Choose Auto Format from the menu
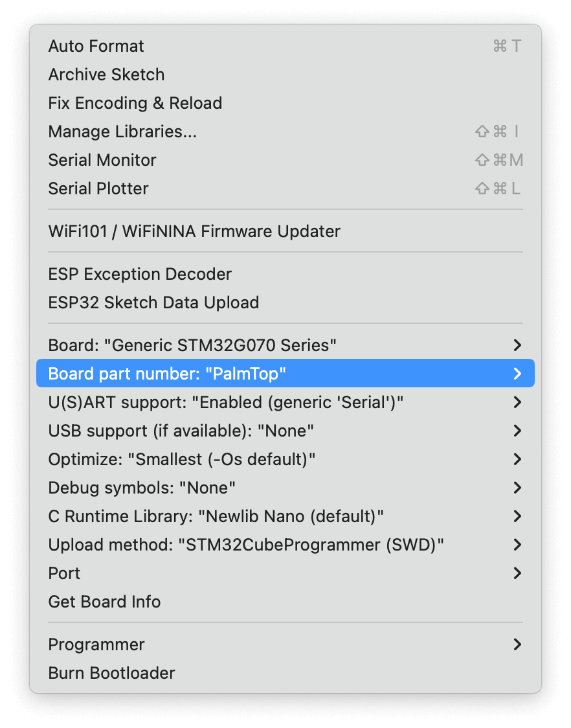The image size is (571, 728). 285,46
